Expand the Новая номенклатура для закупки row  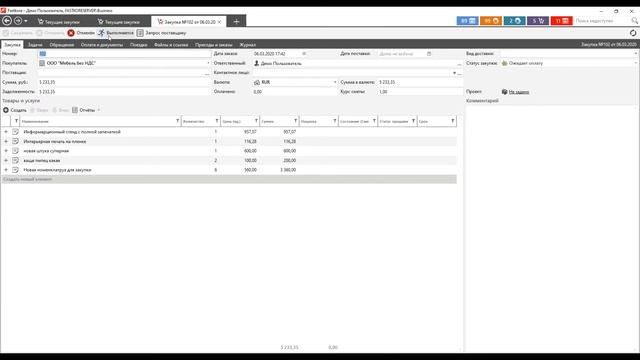tap(6, 170)
